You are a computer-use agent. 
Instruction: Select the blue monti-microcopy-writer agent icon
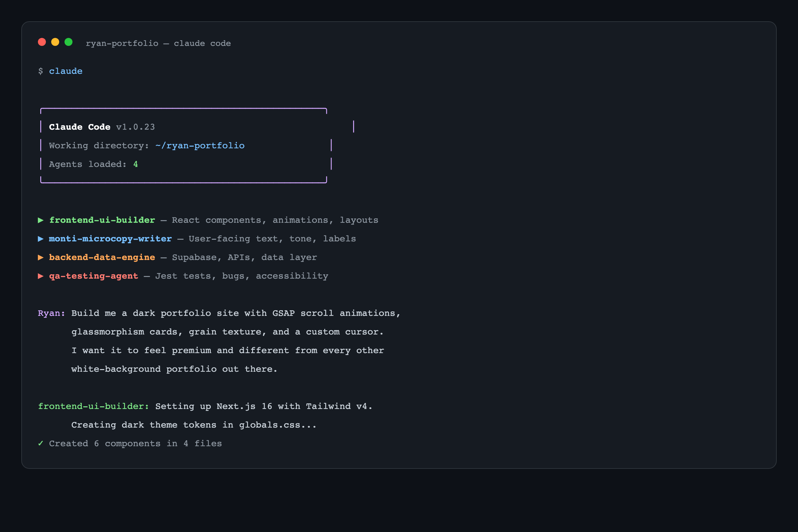click(x=41, y=238)
